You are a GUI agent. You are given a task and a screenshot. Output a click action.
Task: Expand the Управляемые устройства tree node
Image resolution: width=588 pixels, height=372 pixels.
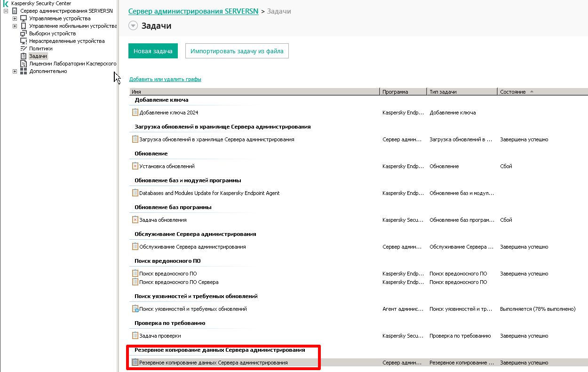tap(16, 18)
